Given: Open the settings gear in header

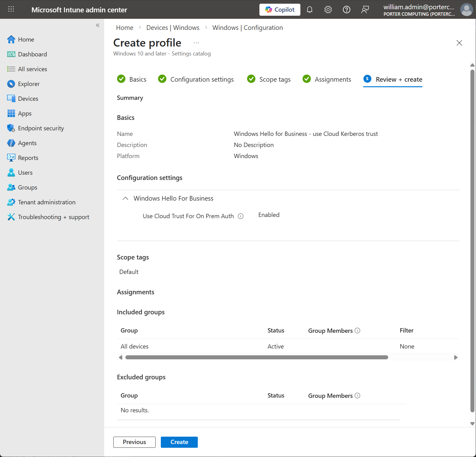Looking at the screenshot, I should coord(328,10).
